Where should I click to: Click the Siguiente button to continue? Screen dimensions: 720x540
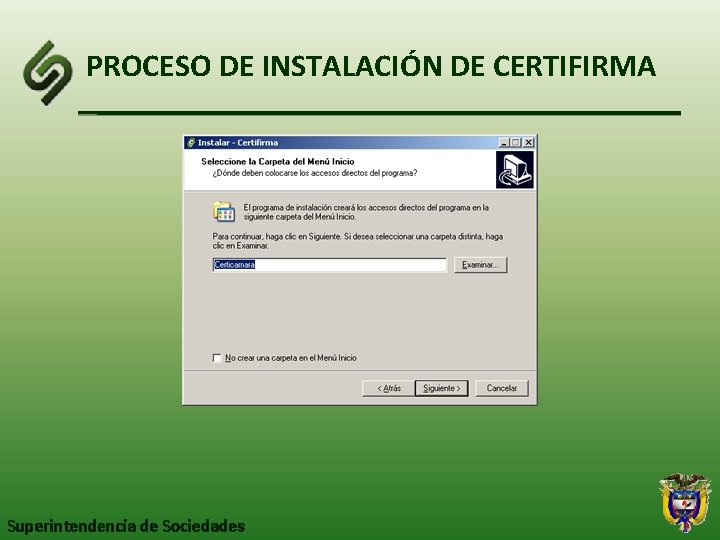(x=441, y=388)
